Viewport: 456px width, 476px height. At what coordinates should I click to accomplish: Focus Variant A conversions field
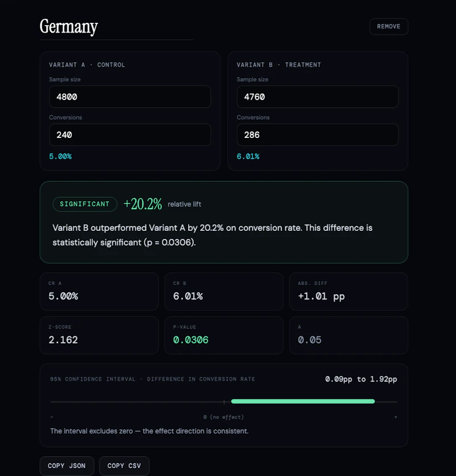click(x=130, y=135)
